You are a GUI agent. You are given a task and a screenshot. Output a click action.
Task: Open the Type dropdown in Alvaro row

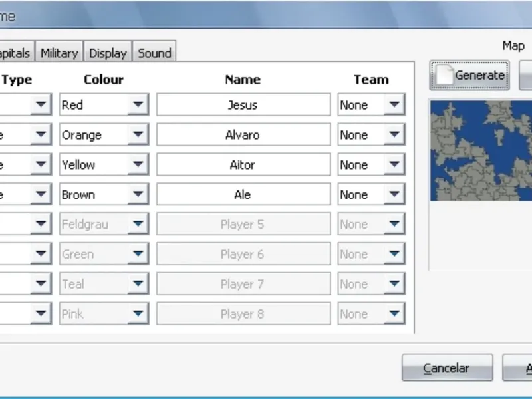[26, 134]
